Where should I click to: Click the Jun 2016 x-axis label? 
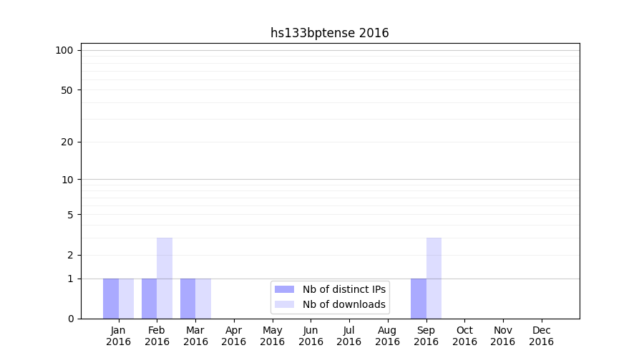click(311, 336)
